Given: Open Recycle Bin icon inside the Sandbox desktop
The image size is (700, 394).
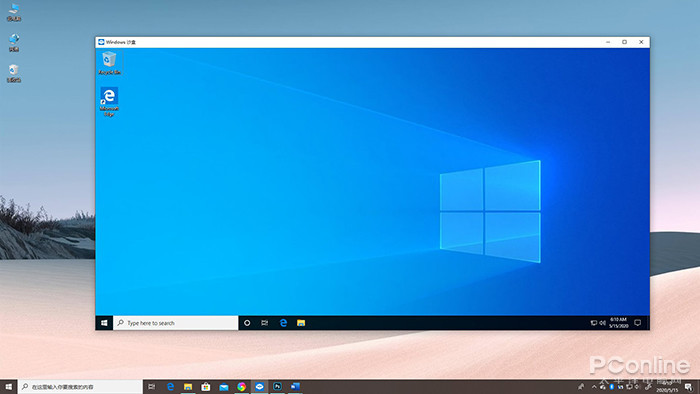Looking at the screenshot, I should point(109,63).
